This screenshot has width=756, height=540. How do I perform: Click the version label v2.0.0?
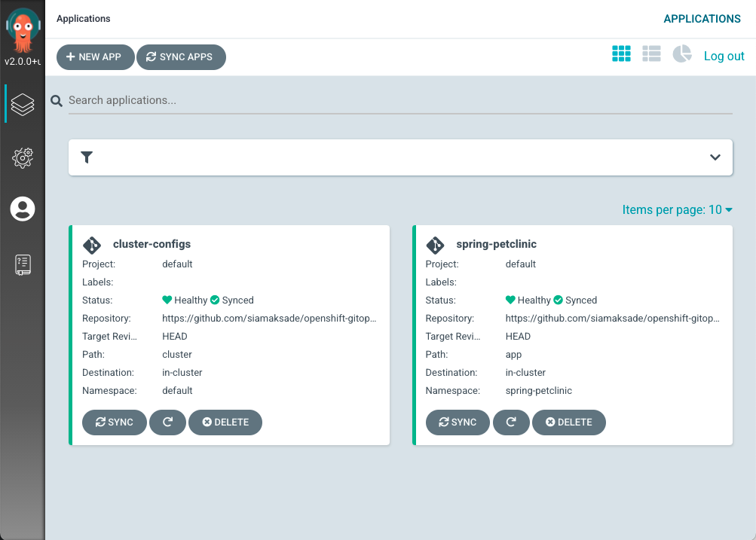pos(23,61)
